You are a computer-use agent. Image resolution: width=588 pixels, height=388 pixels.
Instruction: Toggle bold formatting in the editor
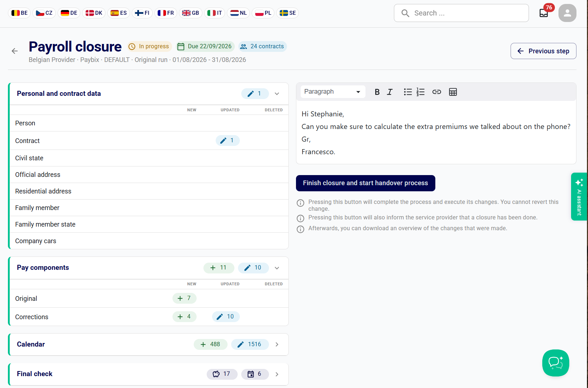(377, 92)
